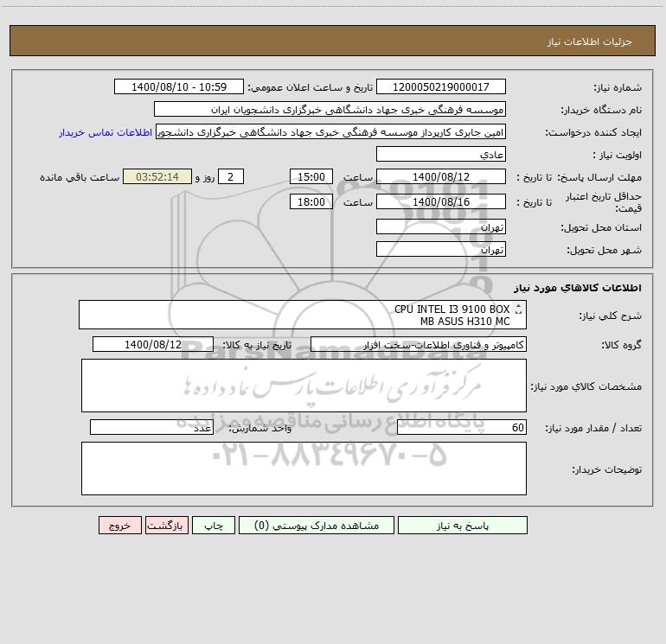Click the تاریخ نیاز به کالا field
Image resolution: width=666 pixels, height=644 pixels.
click(x=153, y=344)
